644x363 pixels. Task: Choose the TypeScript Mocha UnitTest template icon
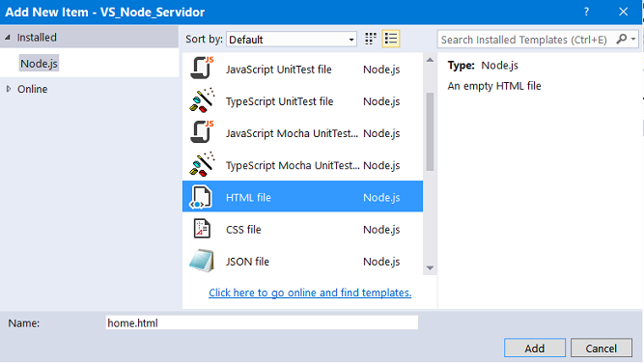pos(202,164)
